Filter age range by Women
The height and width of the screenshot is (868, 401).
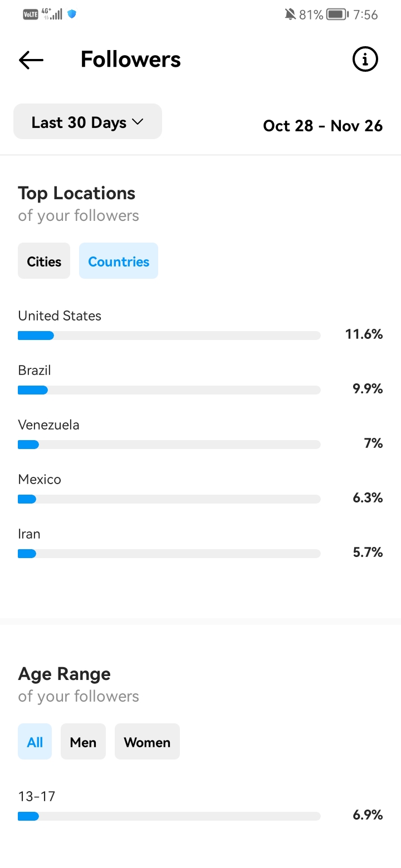click(x=147, y=742)
